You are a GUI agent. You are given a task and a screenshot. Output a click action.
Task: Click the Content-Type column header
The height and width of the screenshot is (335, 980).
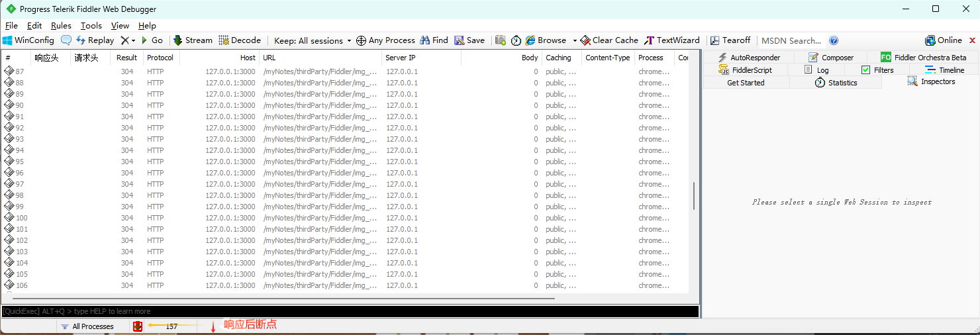608,58
